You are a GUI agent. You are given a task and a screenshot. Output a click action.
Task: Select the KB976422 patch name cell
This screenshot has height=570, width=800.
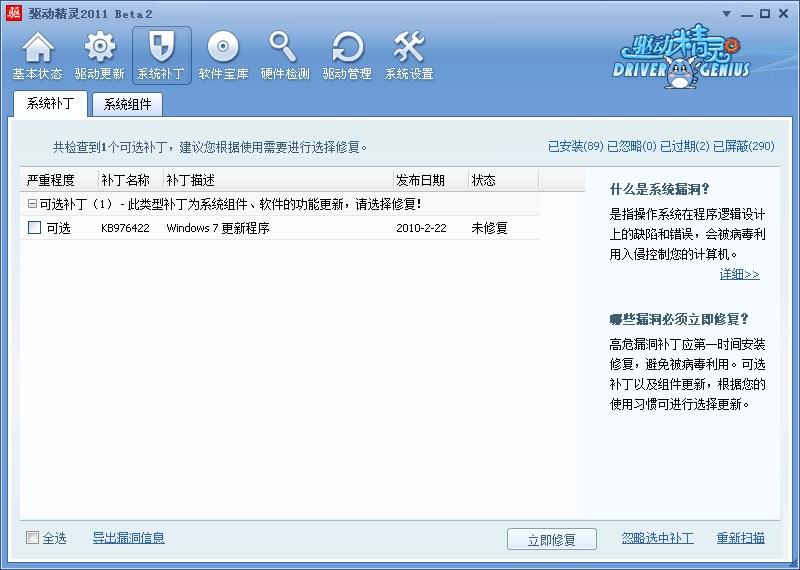click(x=126, y=228)
